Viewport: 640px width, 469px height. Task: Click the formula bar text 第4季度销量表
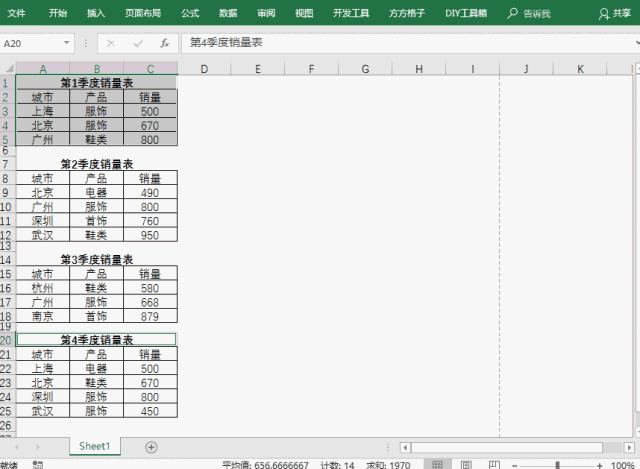coord(226,42)
